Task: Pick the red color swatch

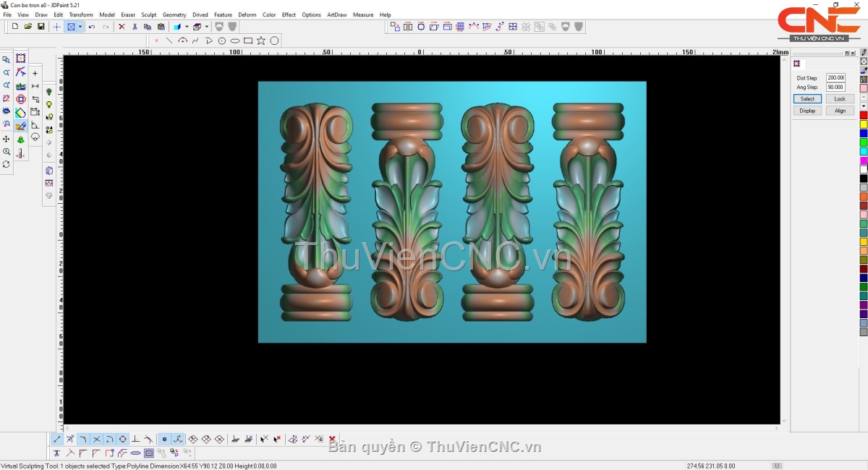Action: click(x=863, y=115)
